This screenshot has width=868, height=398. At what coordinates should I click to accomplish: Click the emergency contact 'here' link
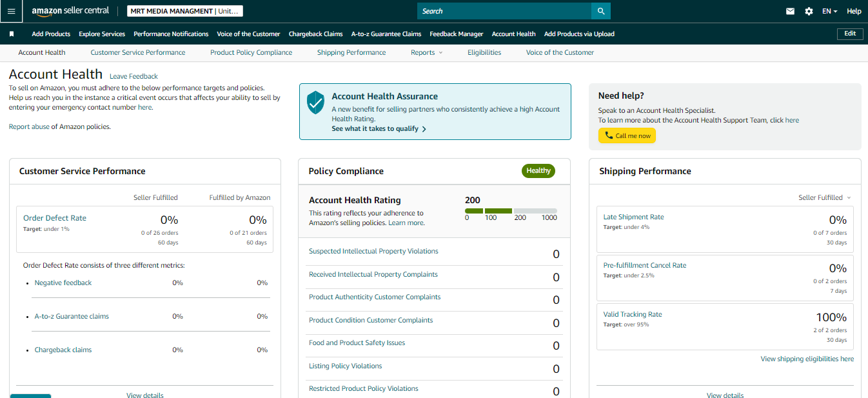pos(144,107)
